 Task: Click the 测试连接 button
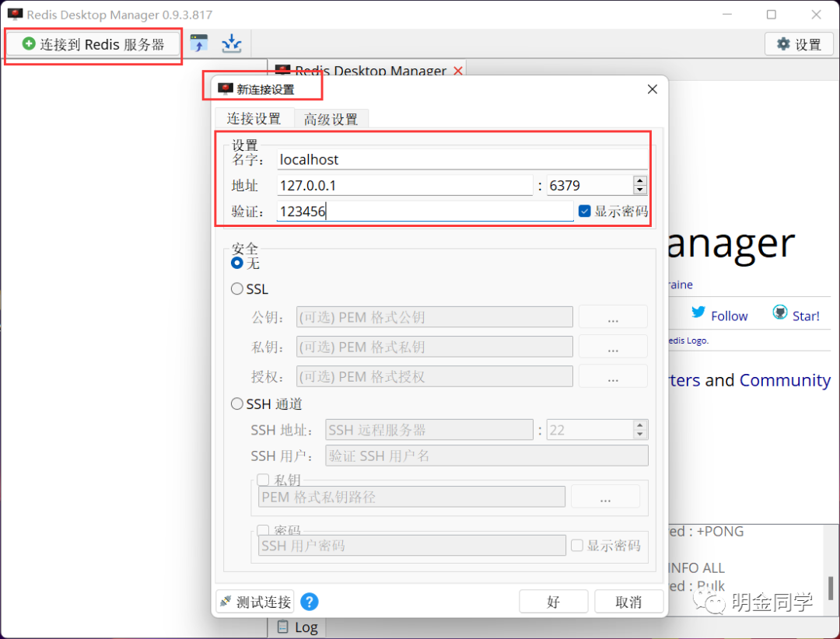[x=254, y=601]
